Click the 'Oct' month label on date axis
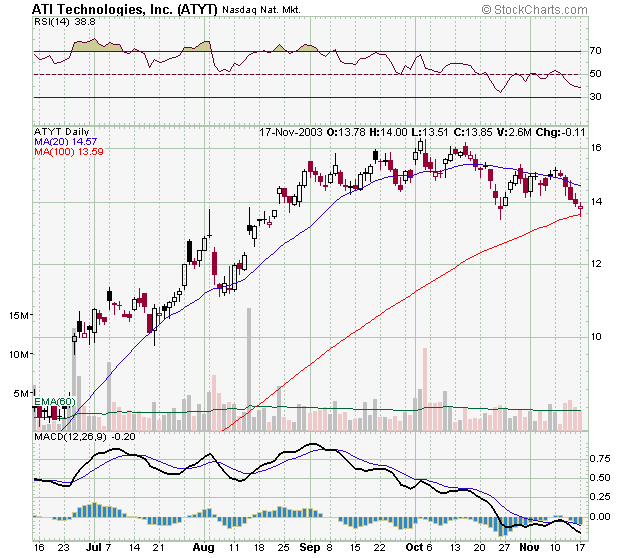This screenshot has height=558, width=620. pos(414,547)
